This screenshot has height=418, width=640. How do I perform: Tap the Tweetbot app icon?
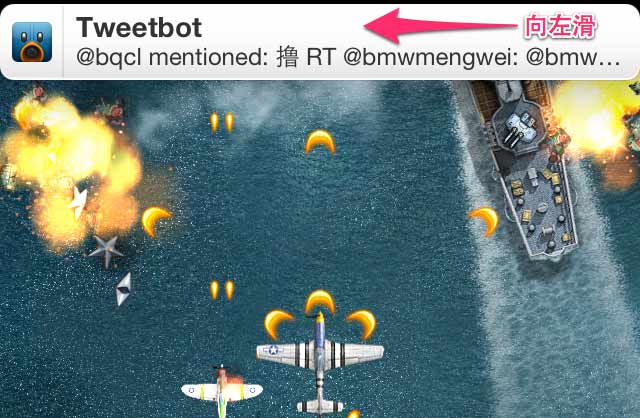[32, 42]
